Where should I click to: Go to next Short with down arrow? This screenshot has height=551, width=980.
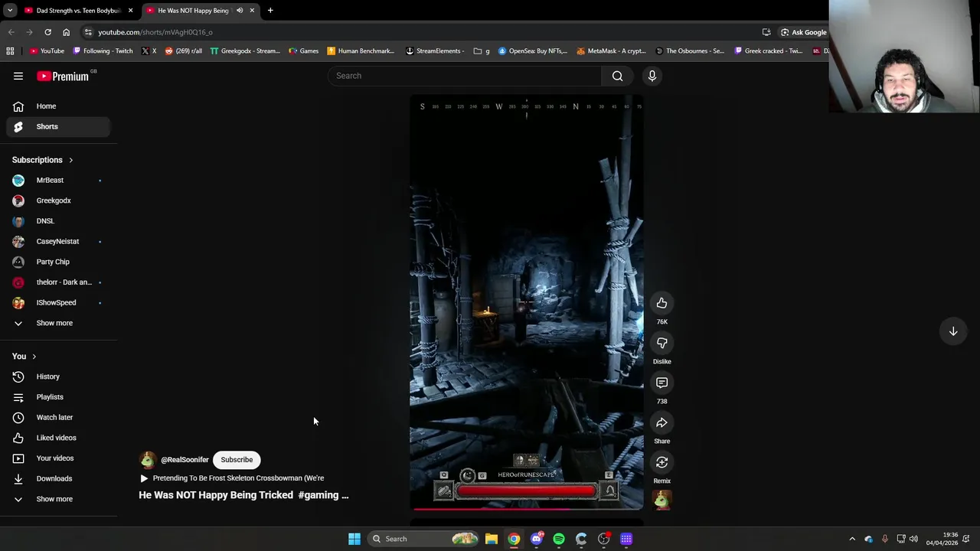(953, 331)
